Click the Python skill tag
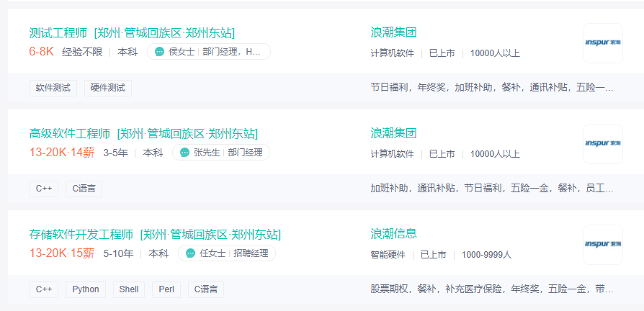Image resolution: width=644 pixels, height=311 pixels. [x=86, y=289]
